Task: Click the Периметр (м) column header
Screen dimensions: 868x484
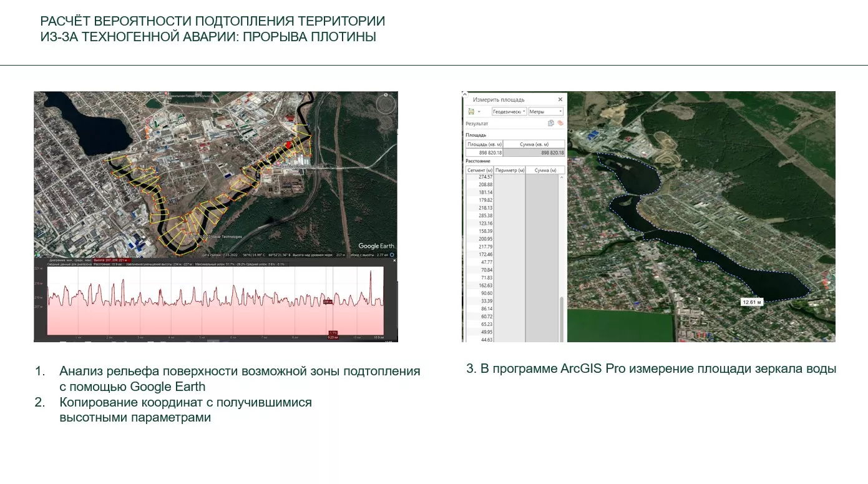Action: [509, 170]
